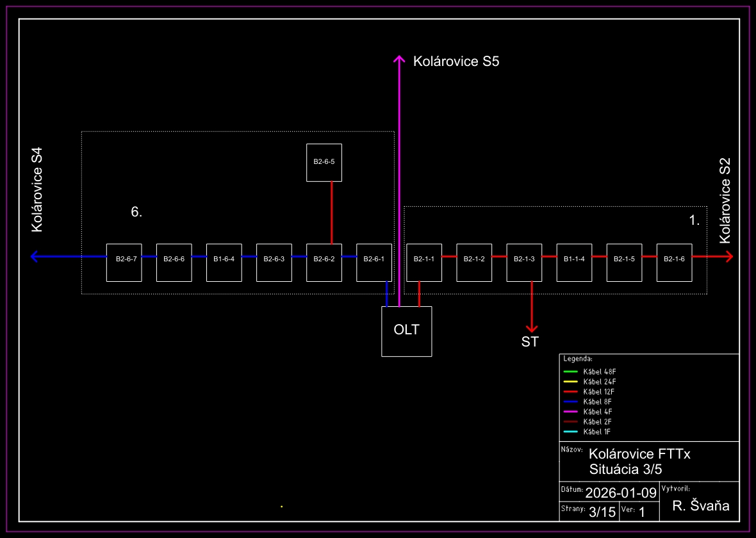
Task: Click the Kolárovice S2 vertical label
Action: [725, 201]
